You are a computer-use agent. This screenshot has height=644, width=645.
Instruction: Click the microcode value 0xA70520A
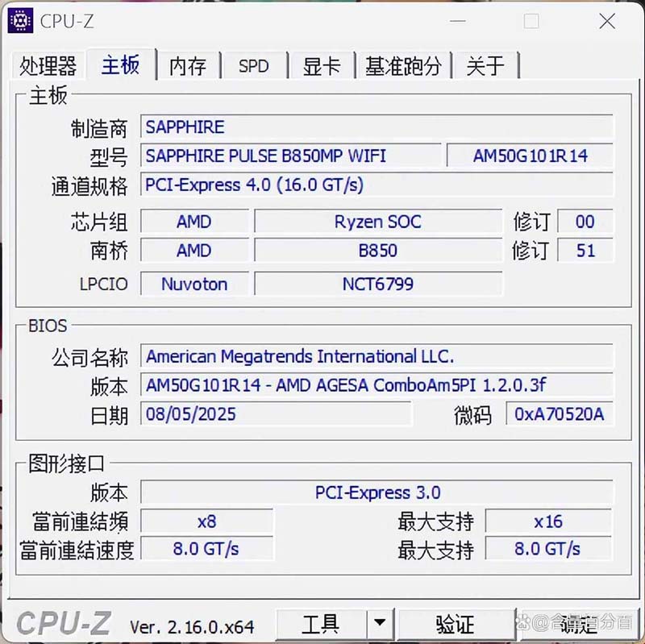click(560, 414)
